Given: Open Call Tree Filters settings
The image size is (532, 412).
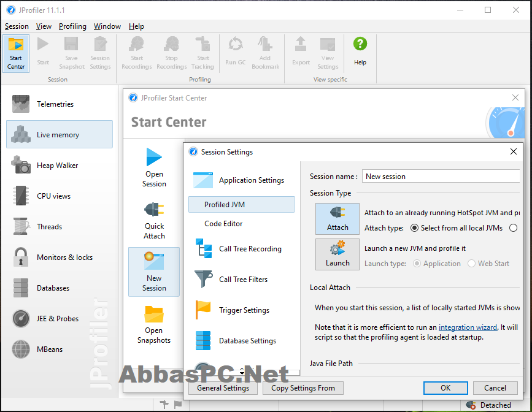Looking at the screenshot, I should [x=242, y=280].
